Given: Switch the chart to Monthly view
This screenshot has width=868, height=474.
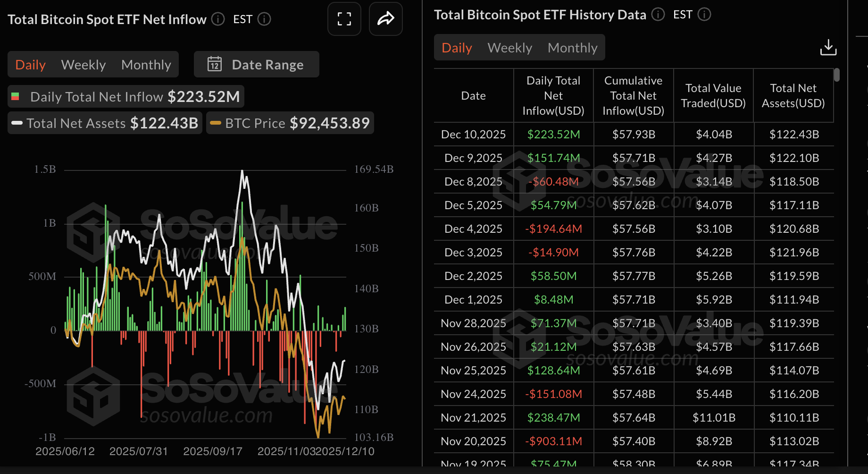Looking at the screenshot, I should pos(146,64).
